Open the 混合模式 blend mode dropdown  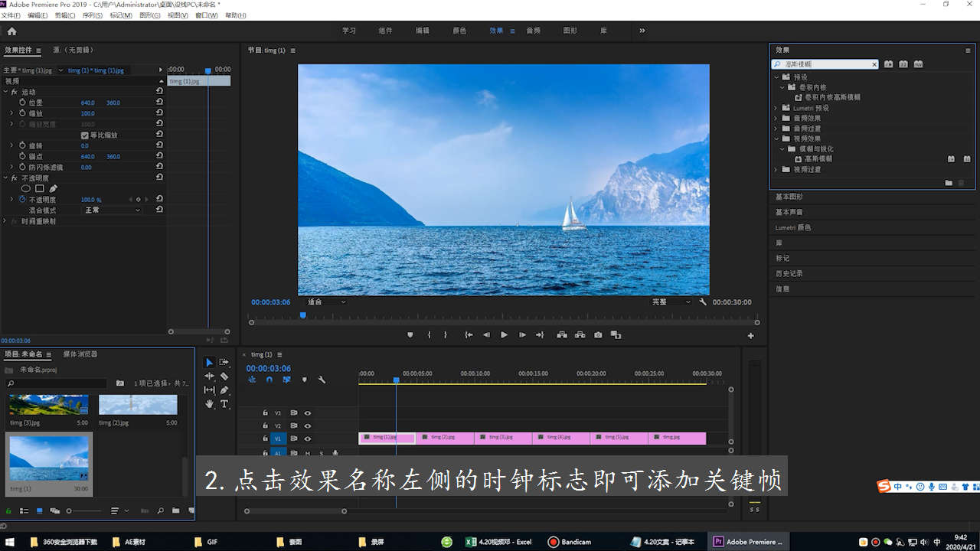click(113, 210)
